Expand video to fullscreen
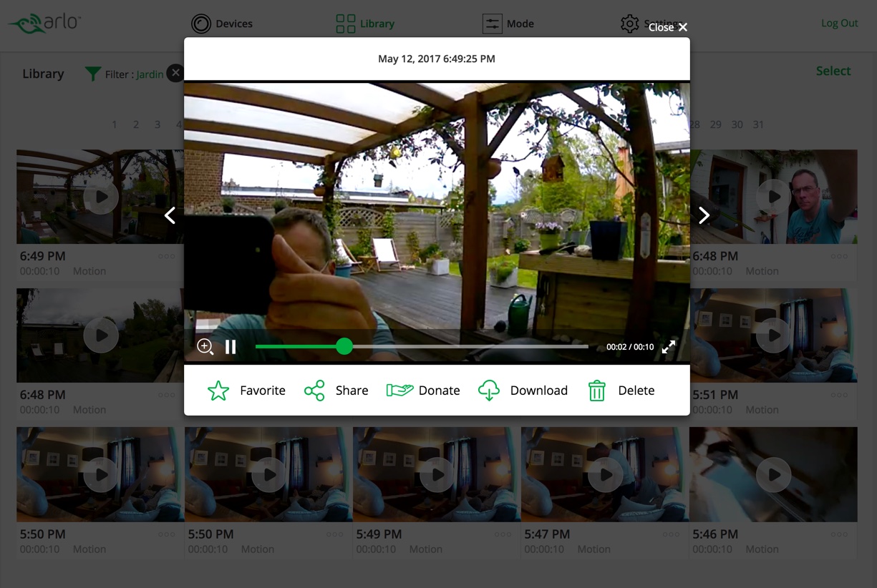877x588 pixels. pyautogui.click(x=669, y=347)
